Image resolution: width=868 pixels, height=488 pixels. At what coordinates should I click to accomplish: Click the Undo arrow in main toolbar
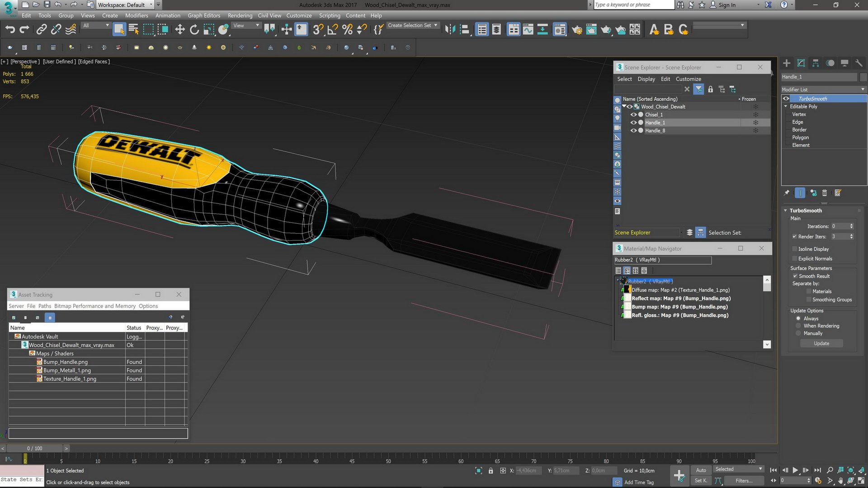[x=10, y=29]
